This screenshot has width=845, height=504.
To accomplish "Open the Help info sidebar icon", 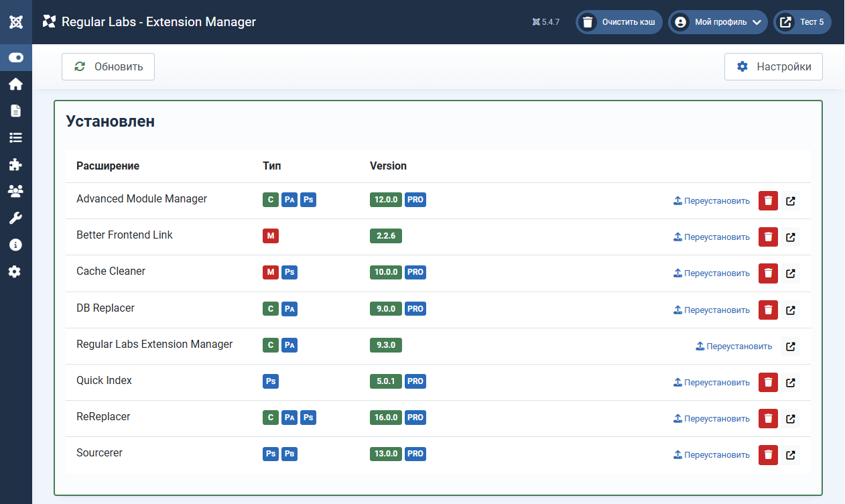I will point(16,245).
